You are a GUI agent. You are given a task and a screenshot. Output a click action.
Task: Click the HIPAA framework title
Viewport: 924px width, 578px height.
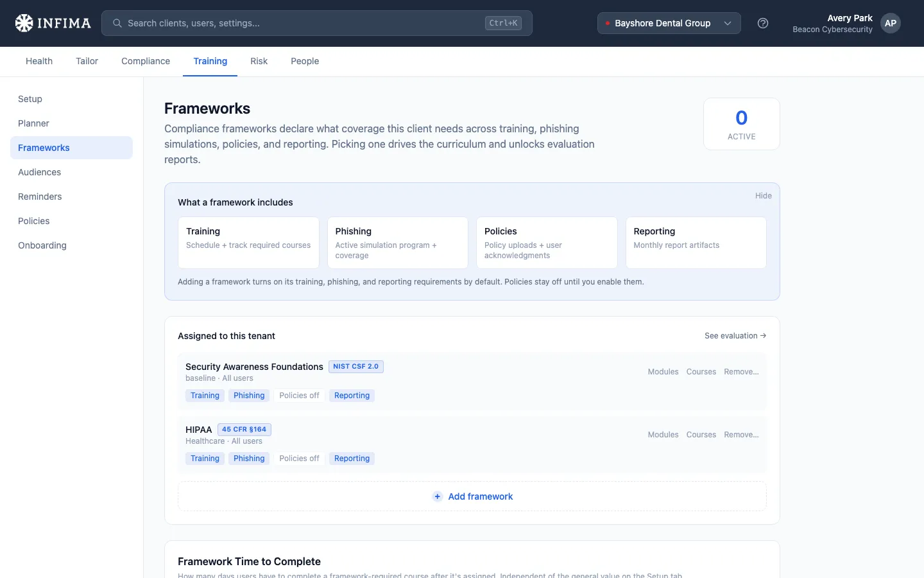point(198,430)
